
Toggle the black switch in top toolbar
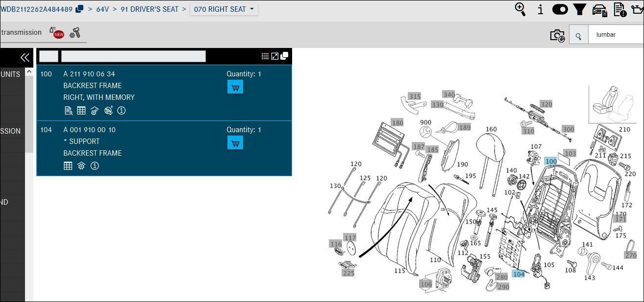(560, 9)
